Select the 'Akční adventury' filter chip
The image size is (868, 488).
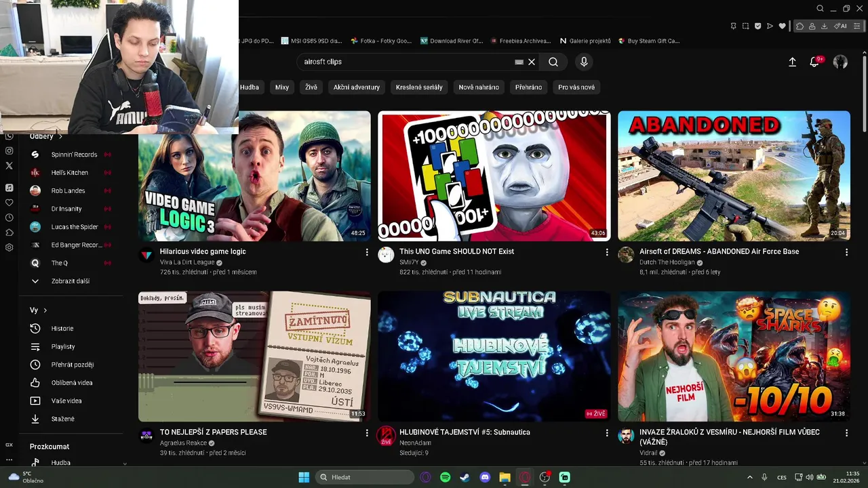[x=357, y=87]
